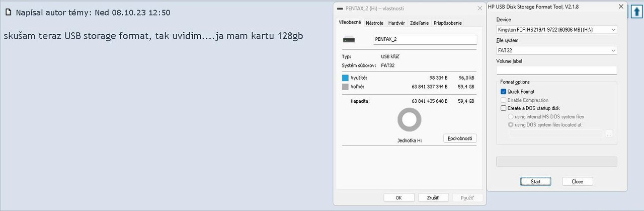
Task: Open the Device dropdown showing Kingston FCR-HS219/1
Action: tap(556, 30)
